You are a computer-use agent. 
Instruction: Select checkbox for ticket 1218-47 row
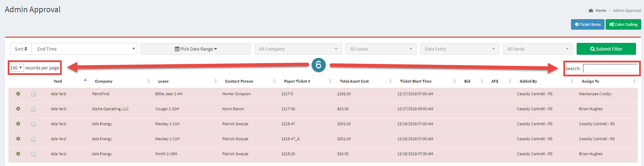34,124
